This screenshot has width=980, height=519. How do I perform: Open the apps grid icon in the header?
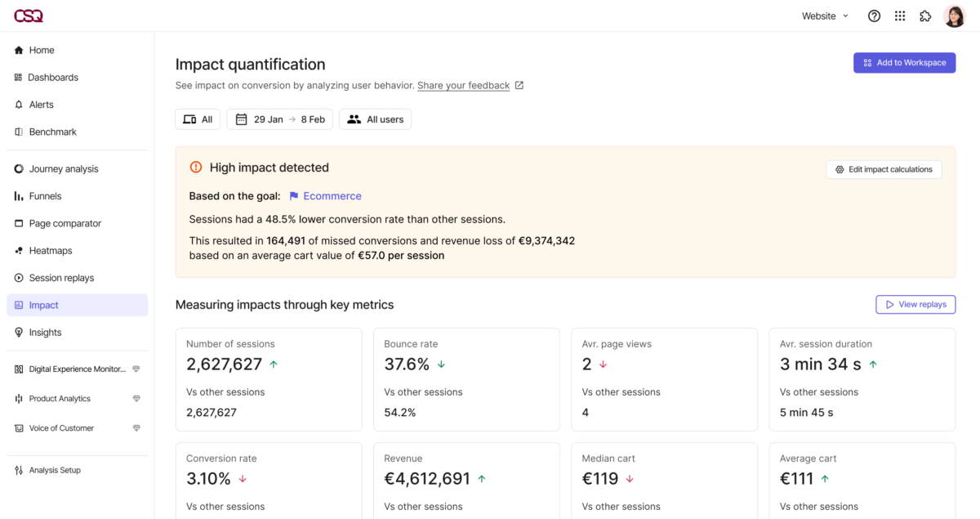[900, 16]
